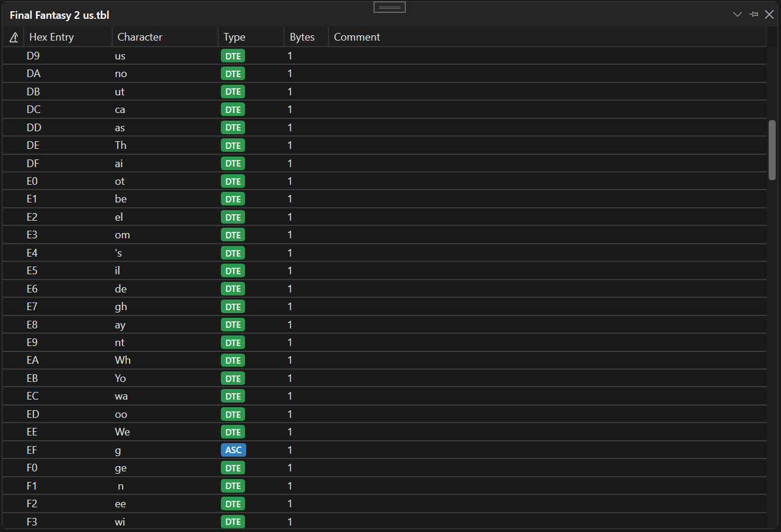Click the DTE badge in row DF

[x=233, y=164]
